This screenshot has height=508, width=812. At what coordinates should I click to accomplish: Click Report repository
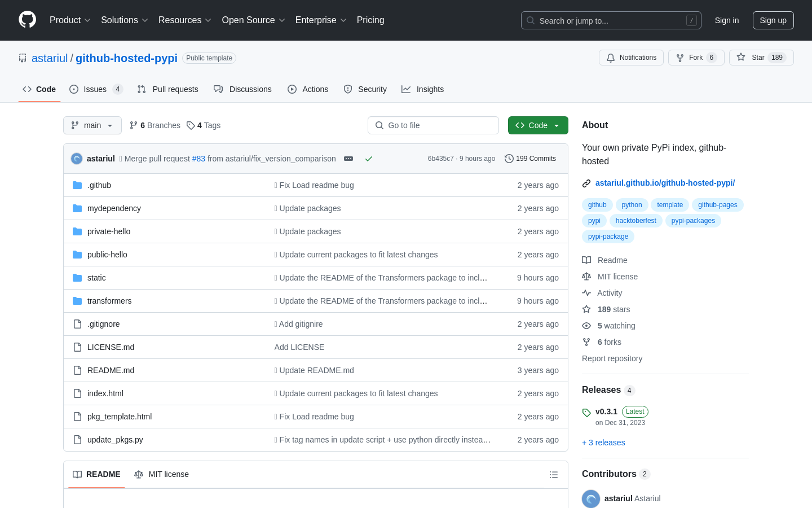[x=612, y=358]
